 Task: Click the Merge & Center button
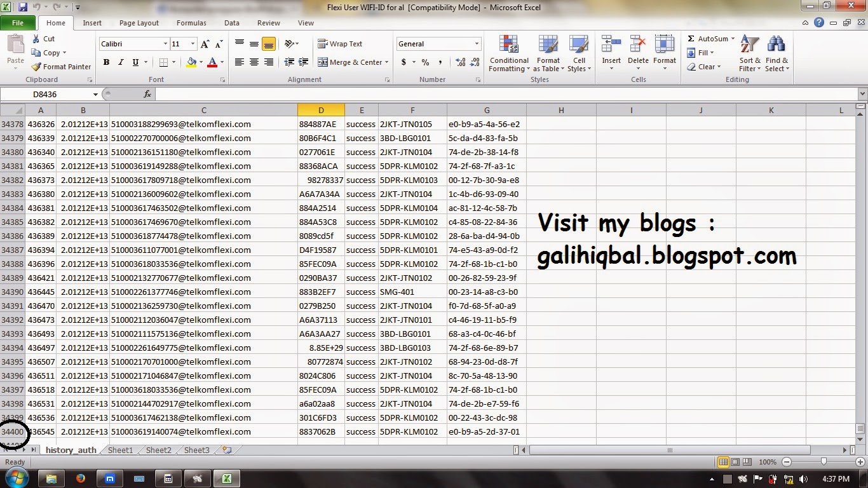pyautogui.click(x=350, y=62)
